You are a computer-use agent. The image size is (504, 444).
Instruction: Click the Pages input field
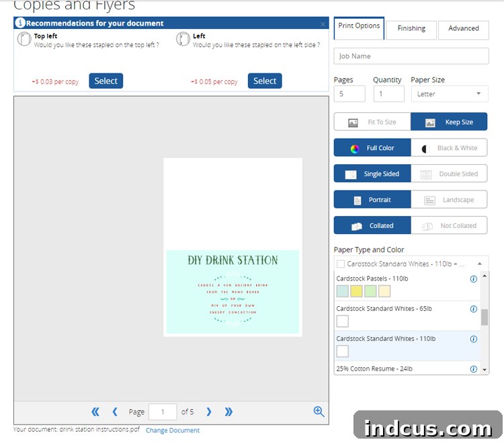pos(349,94)
